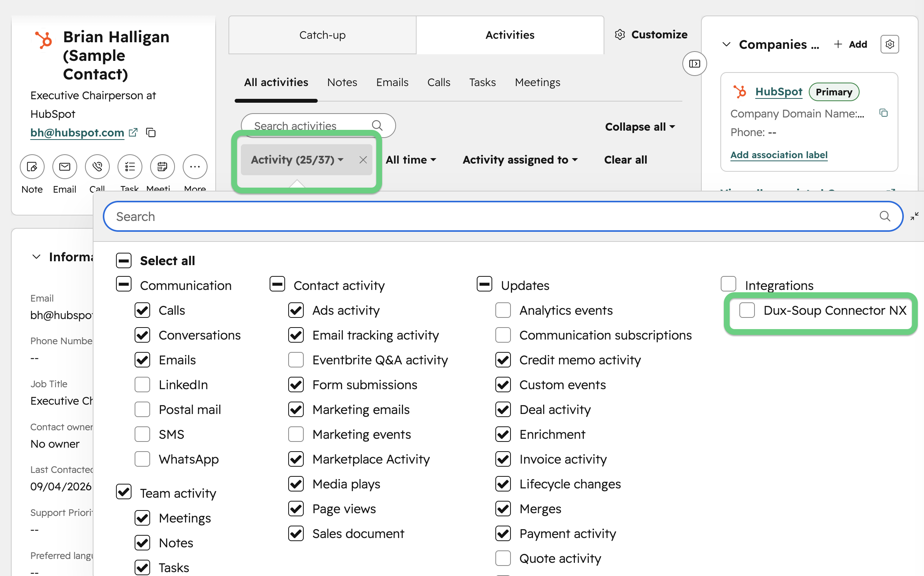
Task: Switch to the Emails sub-tab
Action: (392, 82)
